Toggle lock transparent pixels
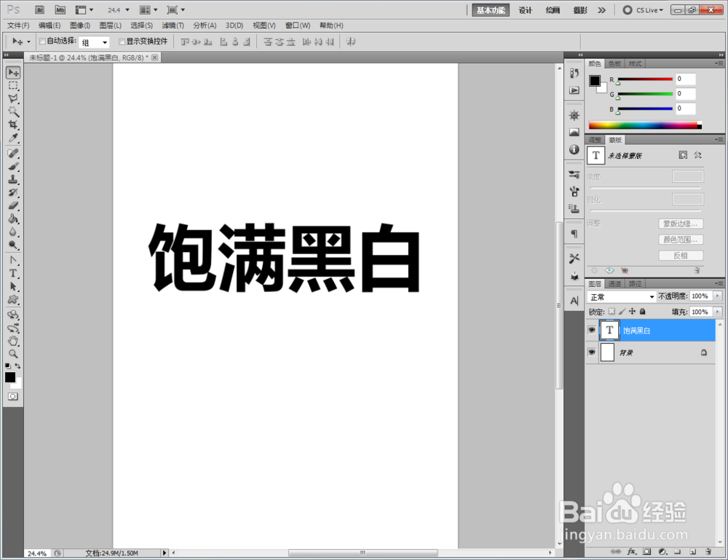Viewport: 728px width, 560px height. coord(612,312)
